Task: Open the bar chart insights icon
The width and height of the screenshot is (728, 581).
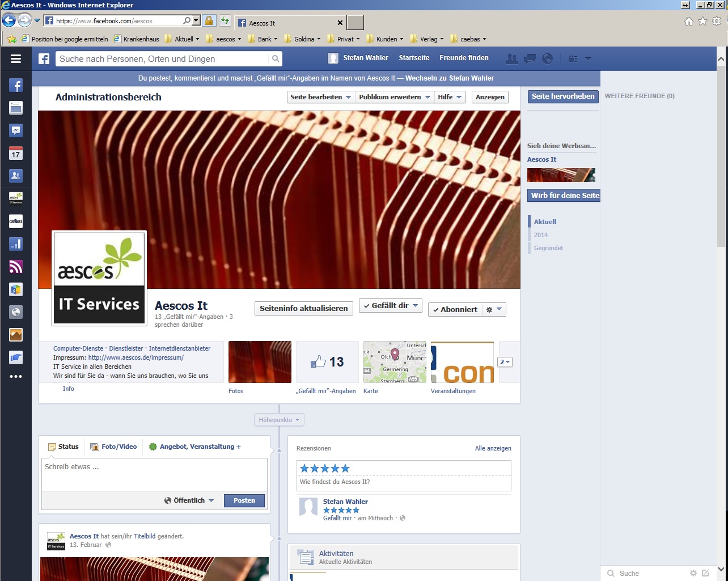Action: click(x=16, y=244)
